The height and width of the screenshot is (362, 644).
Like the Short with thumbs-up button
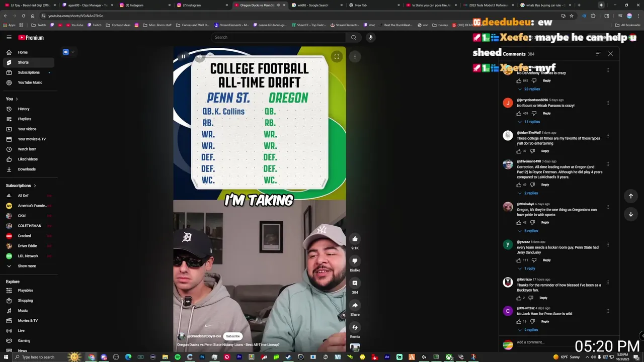tap(355, 239)
